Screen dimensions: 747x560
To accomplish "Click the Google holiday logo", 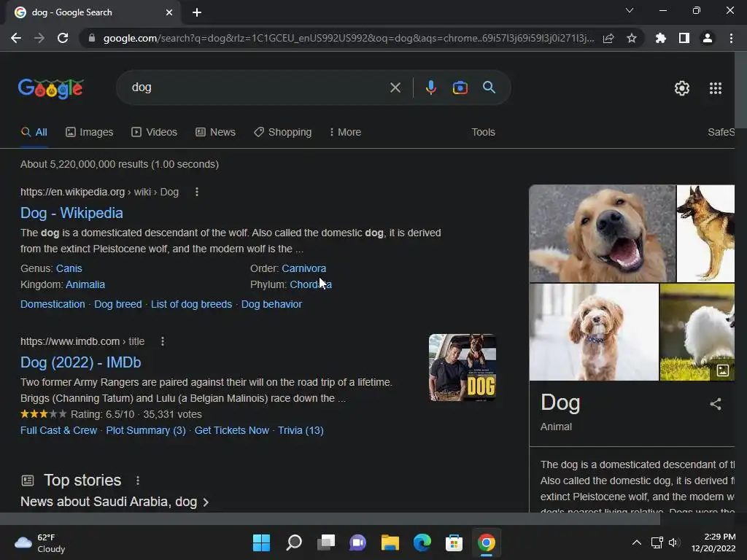I will pyautogui.click(x=51, y=88).
